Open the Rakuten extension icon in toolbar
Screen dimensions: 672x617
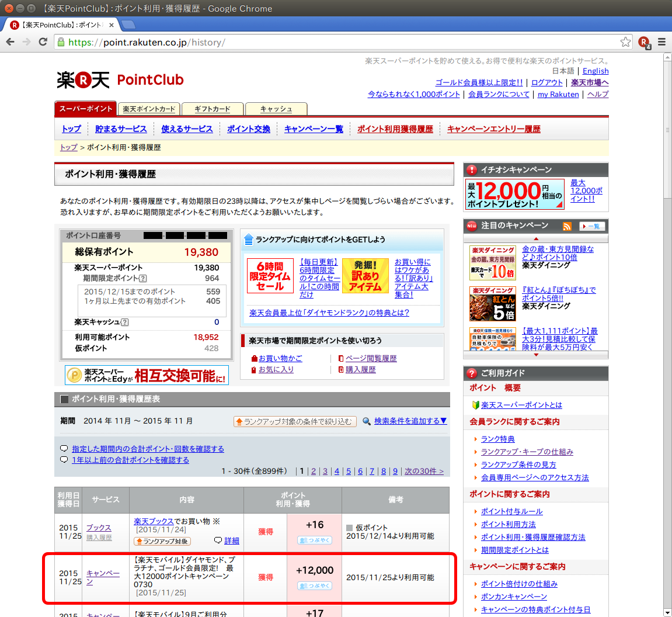644,42
